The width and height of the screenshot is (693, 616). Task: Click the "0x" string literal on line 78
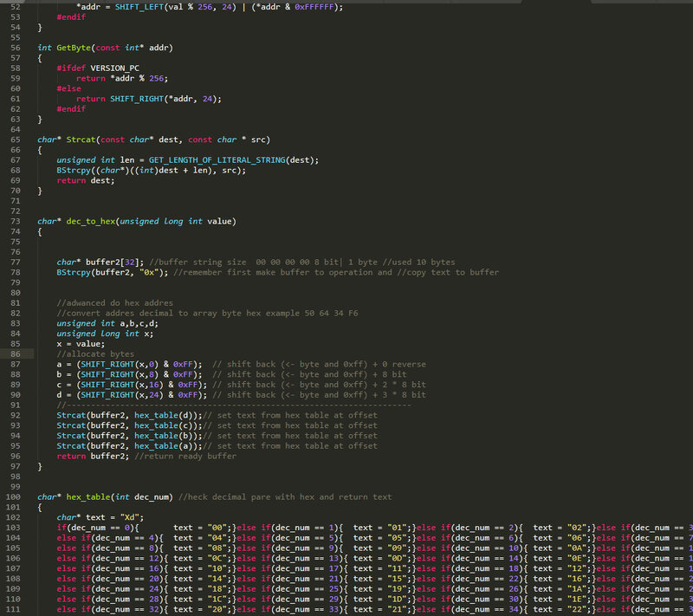tap(149, 272)
